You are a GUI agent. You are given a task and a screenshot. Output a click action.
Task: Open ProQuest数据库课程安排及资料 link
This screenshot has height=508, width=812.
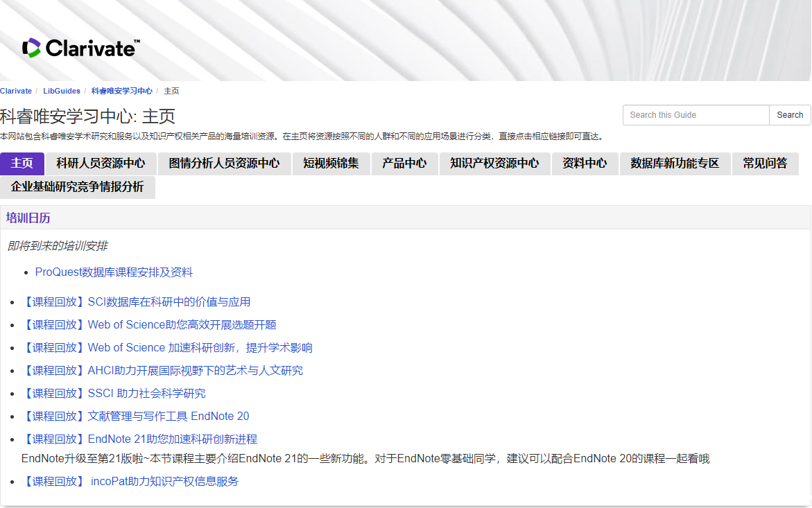tap(114, 272)
